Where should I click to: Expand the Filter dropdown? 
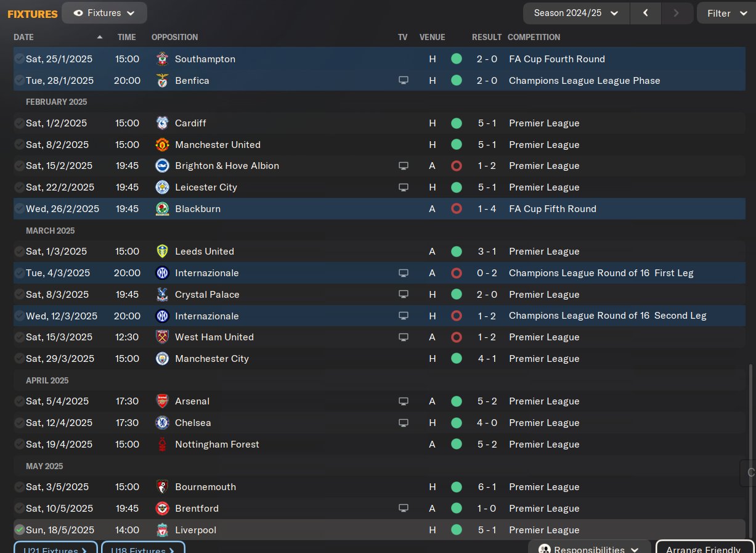[726, 13]
